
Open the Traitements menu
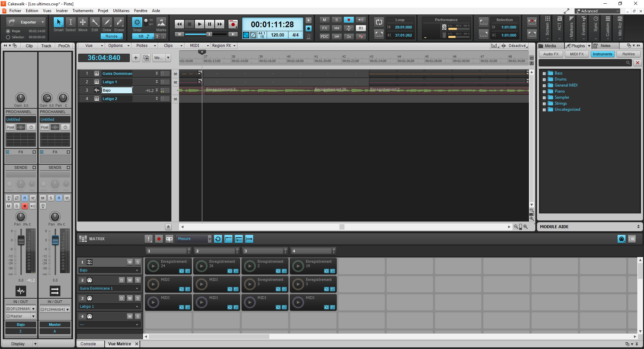[x=83, y=11]
